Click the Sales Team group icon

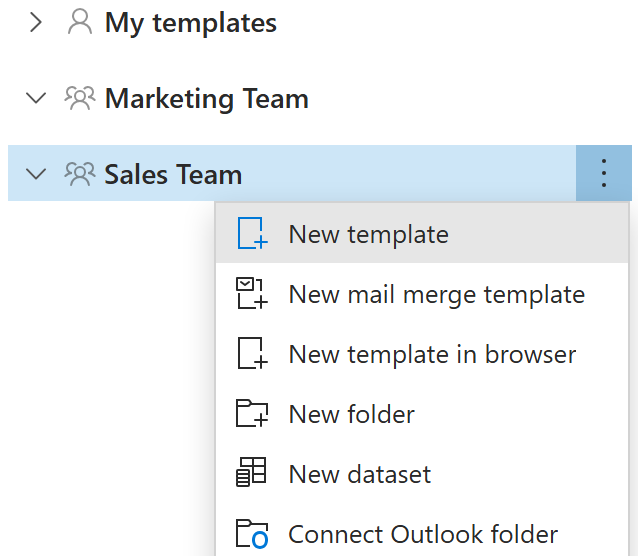click(79, 174)
